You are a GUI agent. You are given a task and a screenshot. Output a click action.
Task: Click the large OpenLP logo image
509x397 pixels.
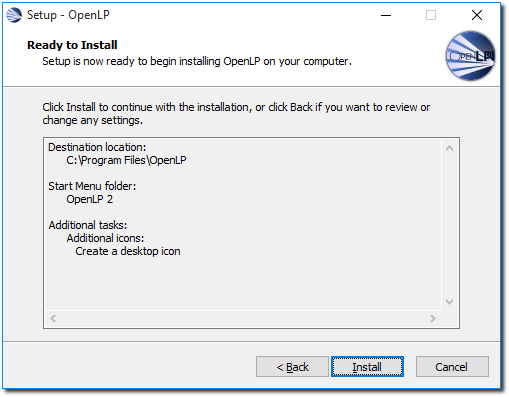click(470, 56)
